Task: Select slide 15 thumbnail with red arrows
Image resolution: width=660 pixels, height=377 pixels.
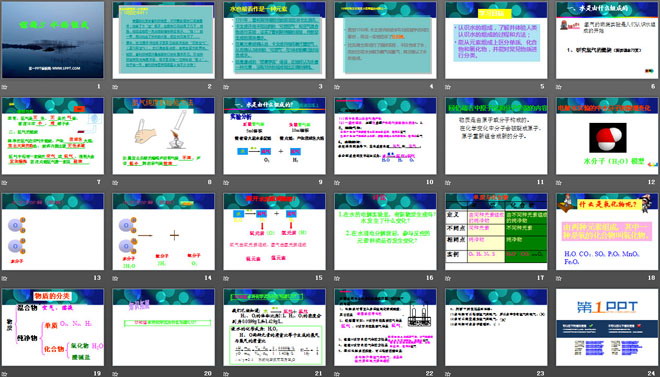Action: tap(274, 231)
